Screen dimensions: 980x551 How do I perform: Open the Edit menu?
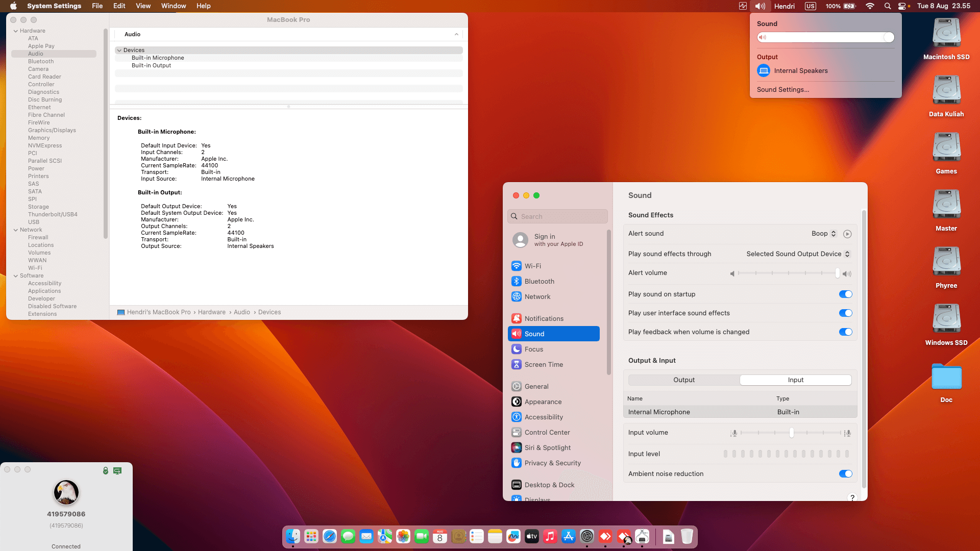[x=119, y=6]
